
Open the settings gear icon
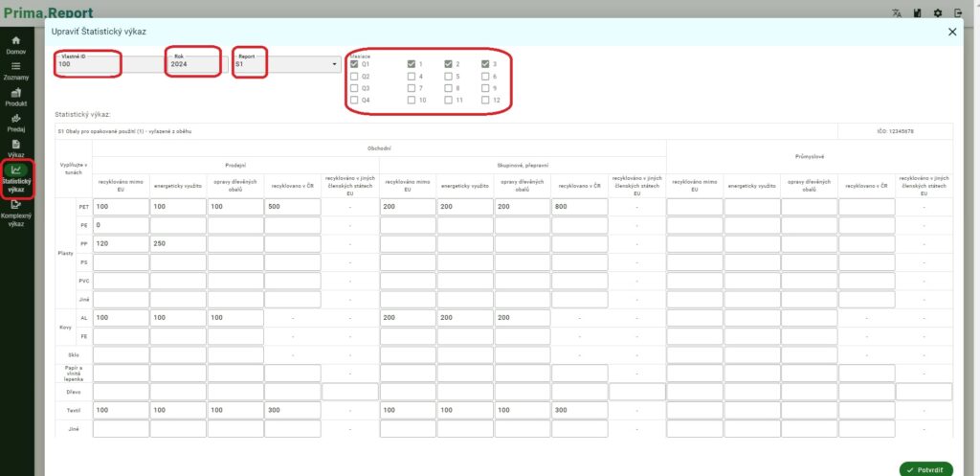click(937, 13)
